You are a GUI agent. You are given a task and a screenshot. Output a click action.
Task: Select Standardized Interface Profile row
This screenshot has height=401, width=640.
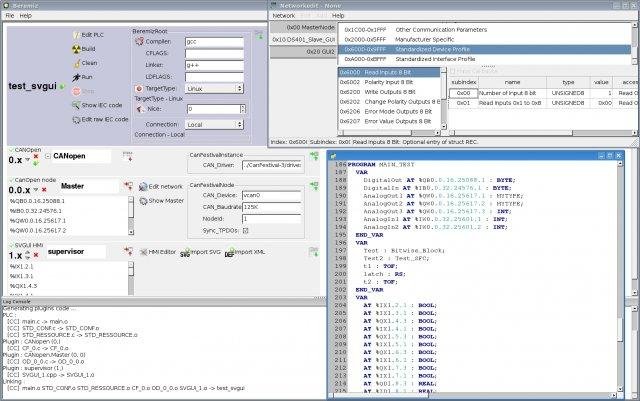point(484,59)
